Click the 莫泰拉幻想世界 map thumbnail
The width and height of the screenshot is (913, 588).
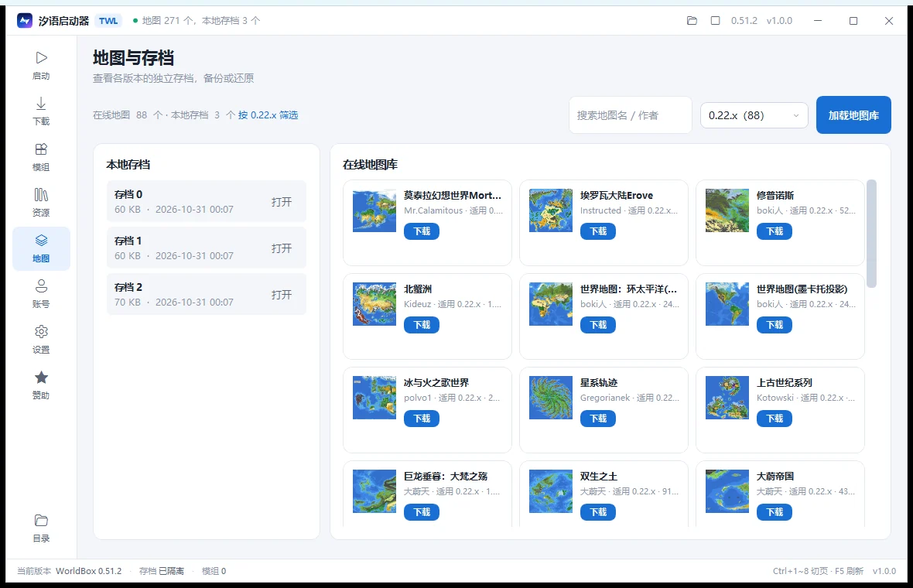[374, 210]
